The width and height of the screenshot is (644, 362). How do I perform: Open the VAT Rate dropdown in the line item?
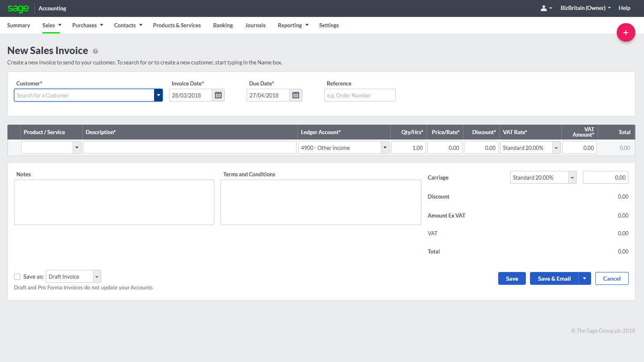(x=556, y=147)
